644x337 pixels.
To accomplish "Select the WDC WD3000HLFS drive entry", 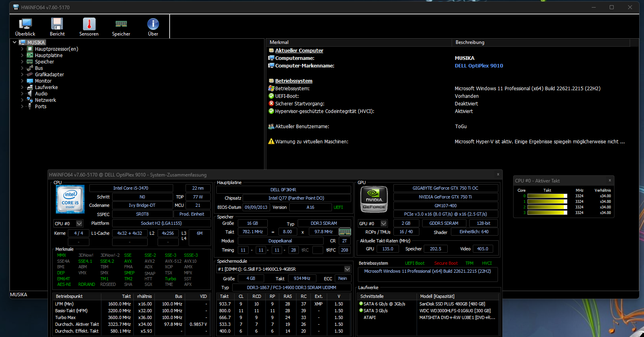I will point(455,311).
